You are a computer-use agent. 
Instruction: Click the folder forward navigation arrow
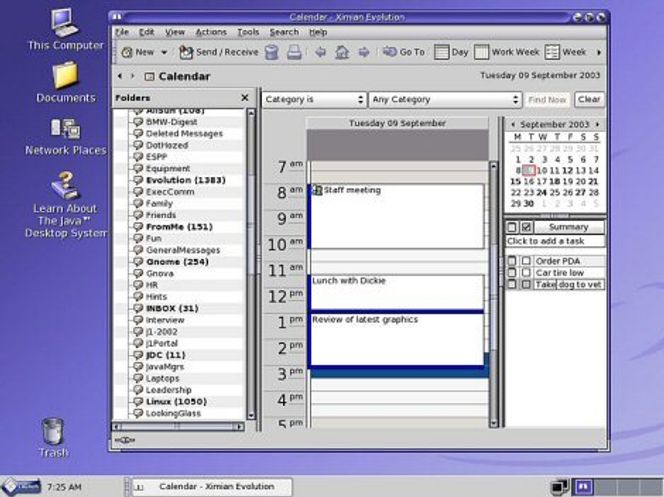tap(133, 76)
